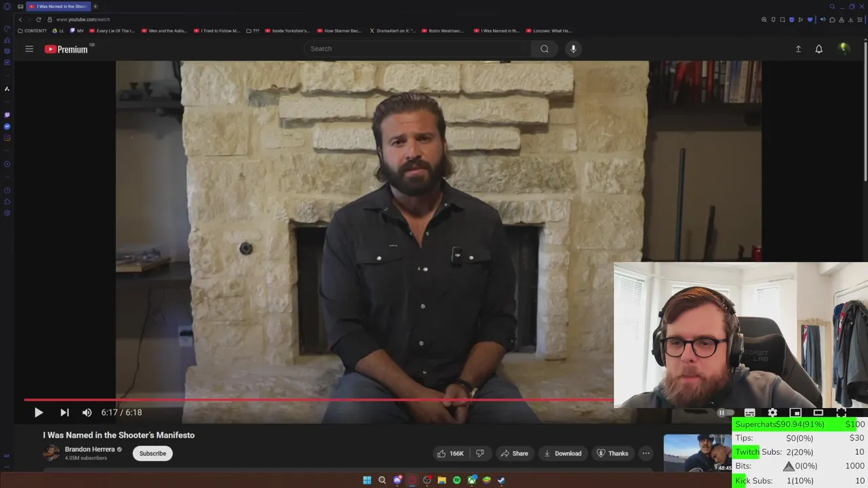Open Windows taskbar search

pyautogui.click(x=382, y=481)
